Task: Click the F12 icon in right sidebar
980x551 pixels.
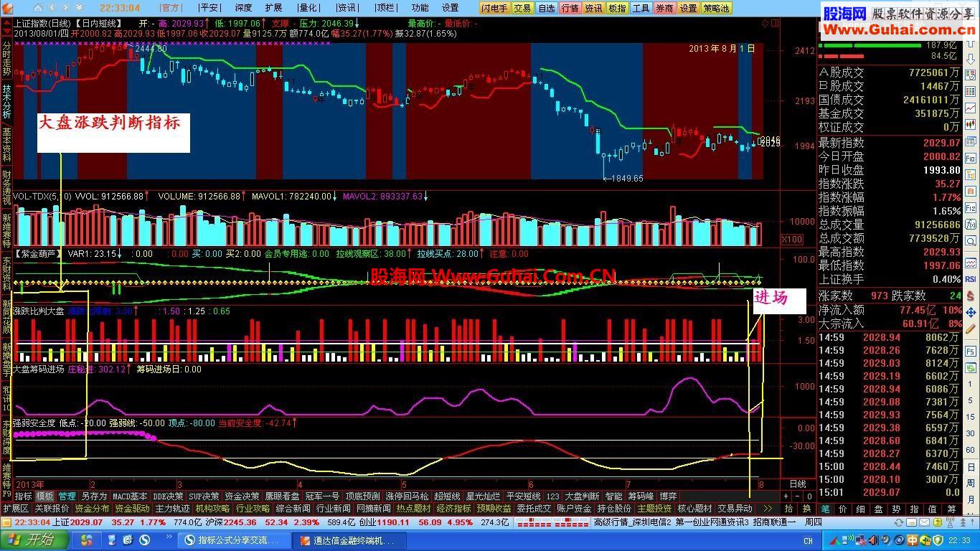Action: pos(971,208)
